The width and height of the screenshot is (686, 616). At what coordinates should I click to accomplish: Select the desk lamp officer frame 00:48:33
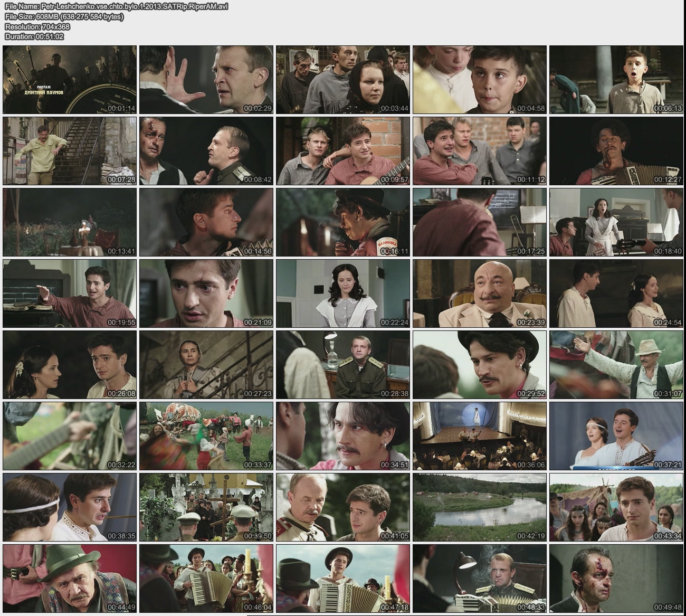coord(480,579)
